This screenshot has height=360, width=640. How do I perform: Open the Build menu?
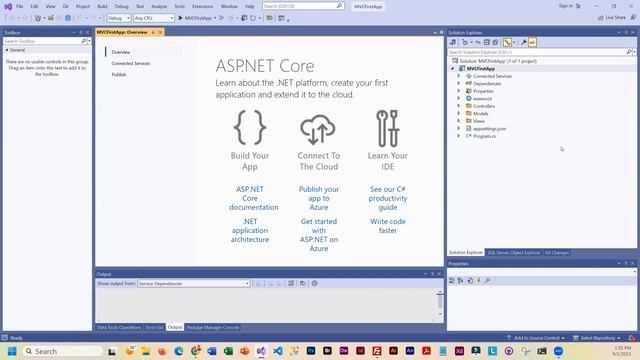tap(102, 7)
